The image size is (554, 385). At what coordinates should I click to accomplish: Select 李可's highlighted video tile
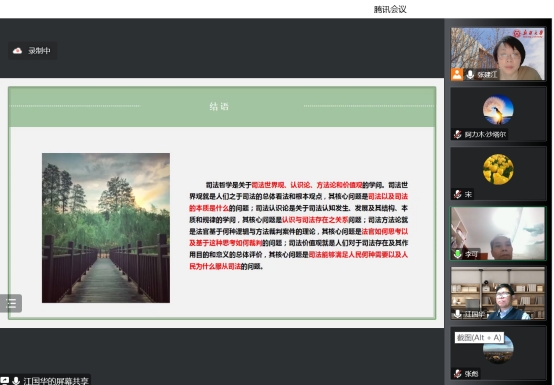(x=497, y=233)
